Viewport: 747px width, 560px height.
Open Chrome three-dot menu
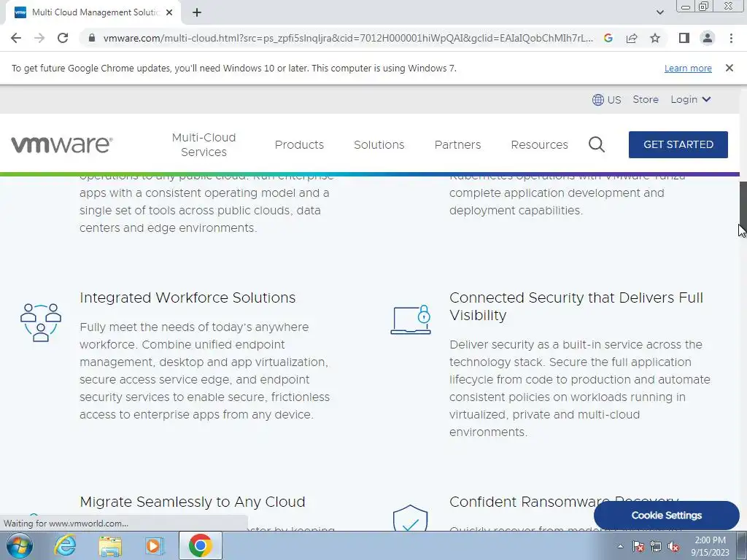point(731,38)
